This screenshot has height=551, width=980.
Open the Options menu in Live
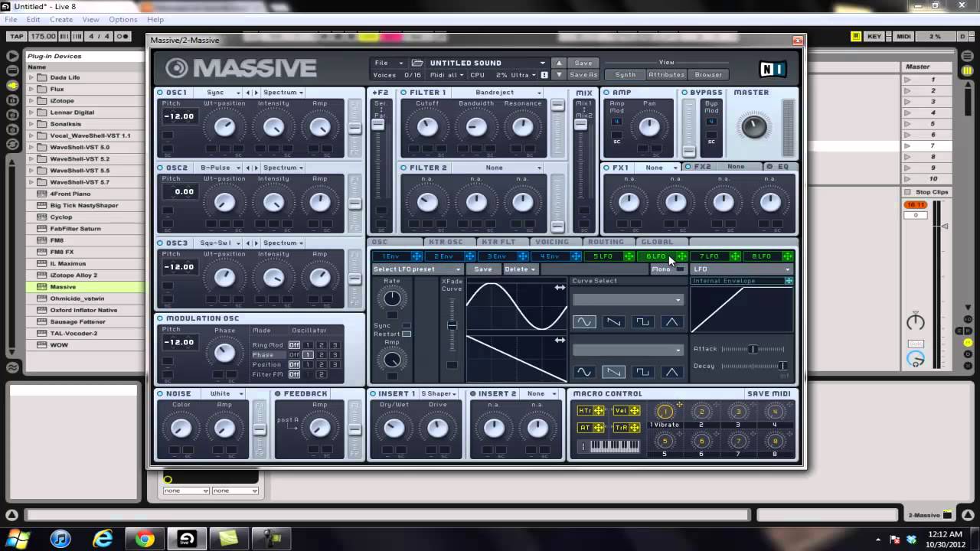tap(123, 19)
